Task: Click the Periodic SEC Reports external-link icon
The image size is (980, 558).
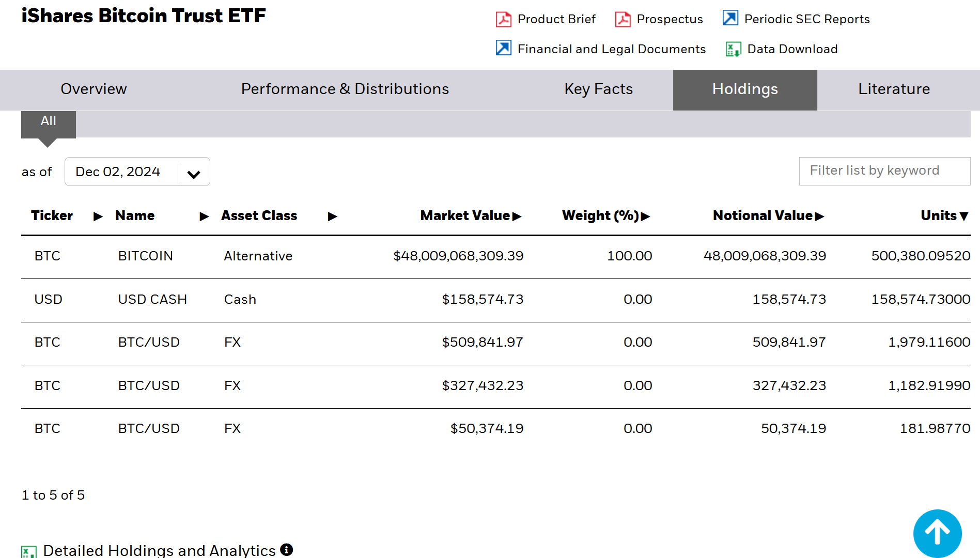Action: (x=730, y=18)
